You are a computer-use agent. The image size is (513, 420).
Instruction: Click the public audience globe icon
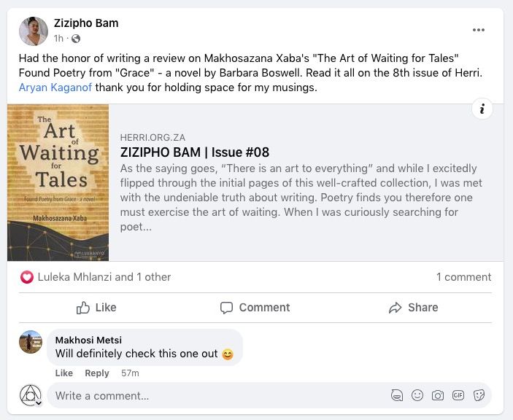click(76, 39)
